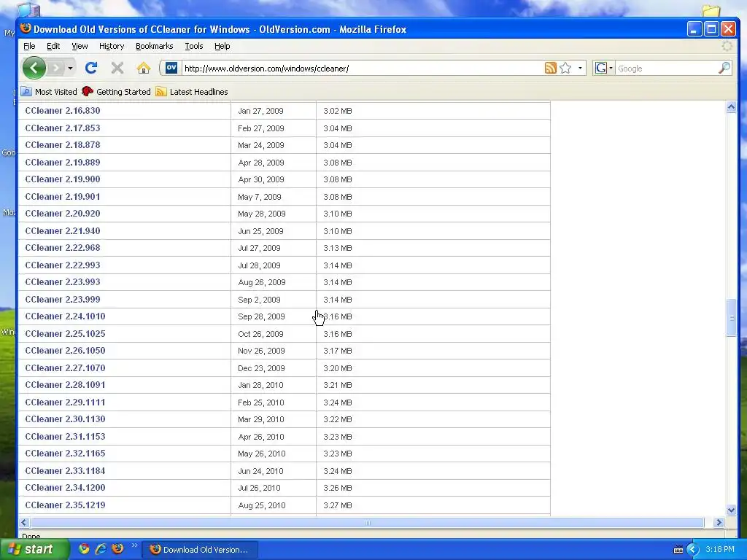The height and width of the screenshot is (560, 747).
Task: Click the search magnifier icon
Action: (x=724, y=68)
